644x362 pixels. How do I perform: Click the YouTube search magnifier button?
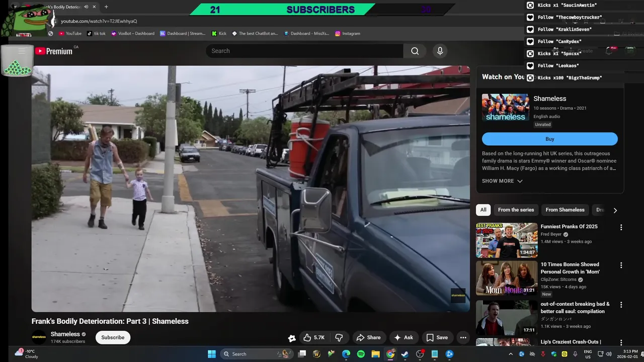coord(415,51)
